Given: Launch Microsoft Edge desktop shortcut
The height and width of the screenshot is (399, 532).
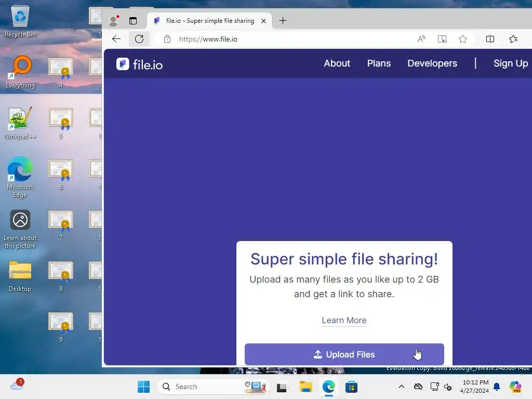Looking at the screenshot, I should coord(20,177).
